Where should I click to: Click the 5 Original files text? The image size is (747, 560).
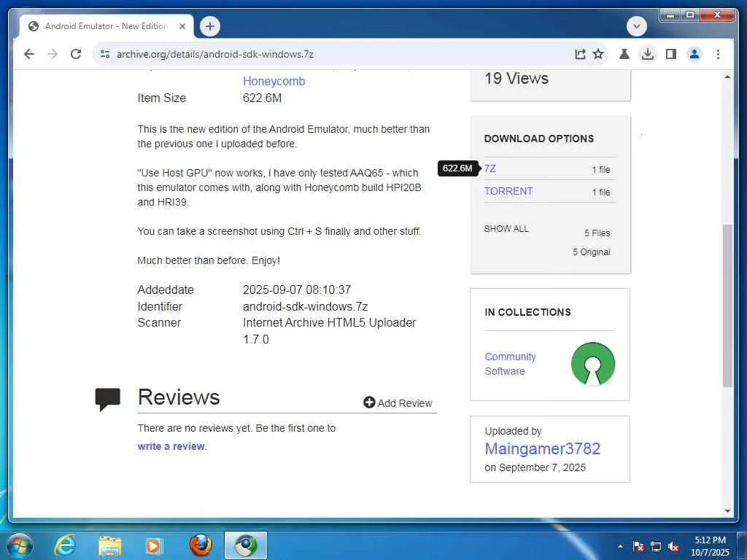pos(591,252)
